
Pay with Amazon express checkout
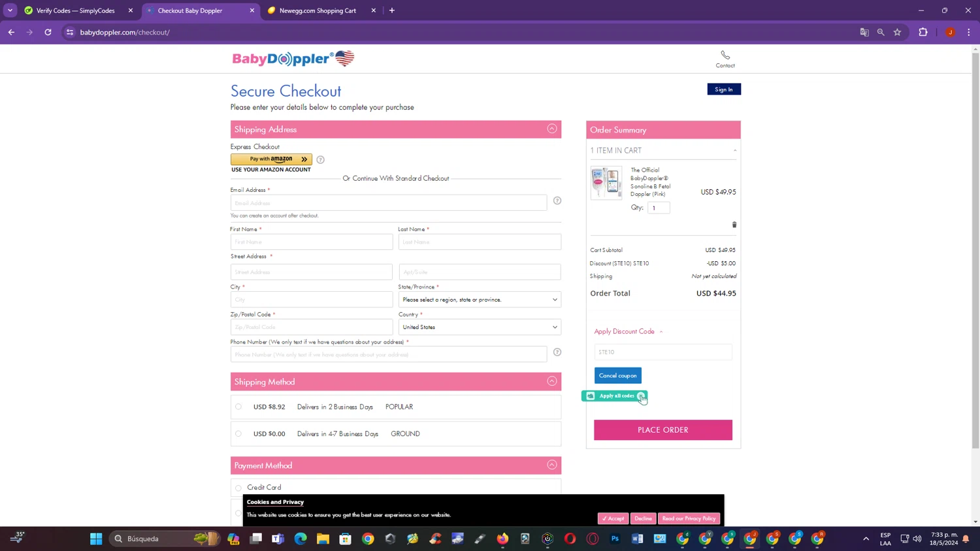[271, 159]
